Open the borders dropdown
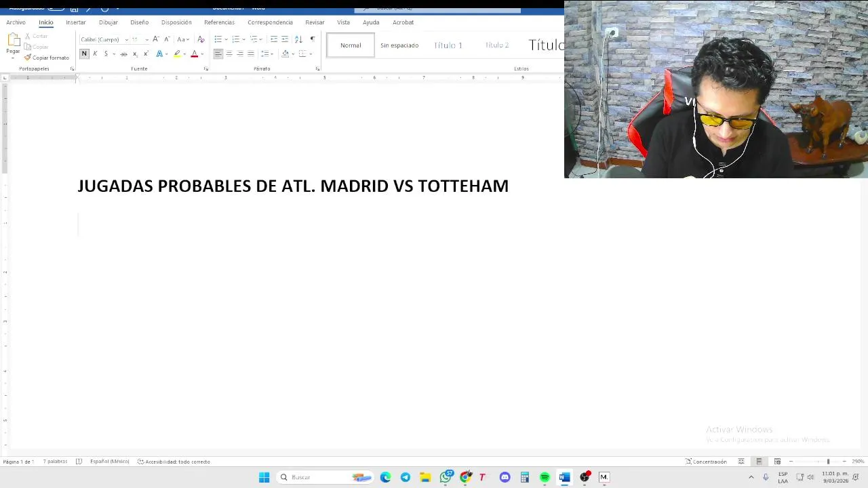 (x=311, y=54)
